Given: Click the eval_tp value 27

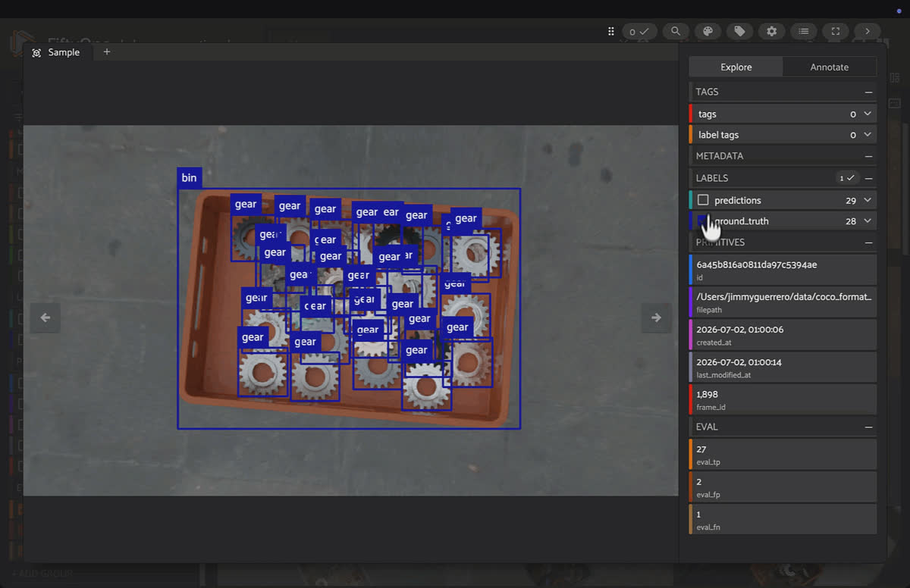Looking at the screenshot, I should pyautogui.click(x=701, y=449).
